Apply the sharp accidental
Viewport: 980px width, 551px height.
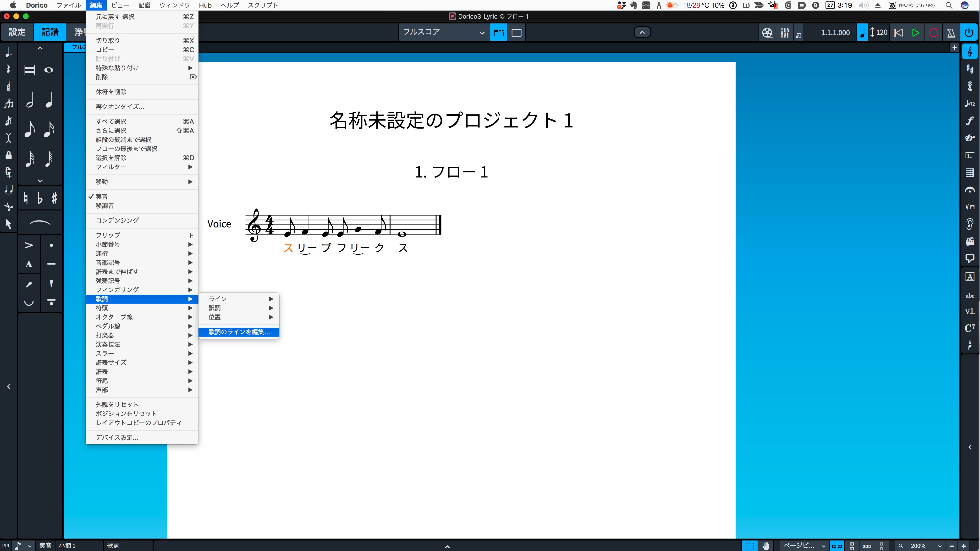point(54,198)
